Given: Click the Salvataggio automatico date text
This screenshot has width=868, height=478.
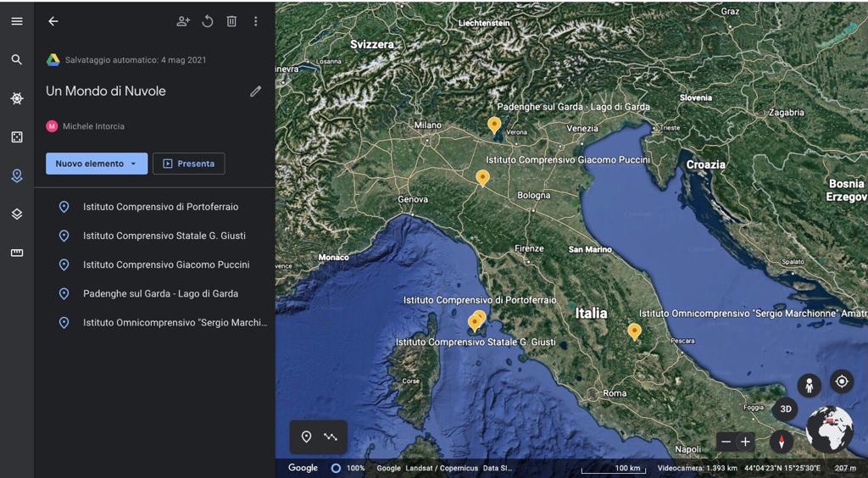Looking at the screenshot, I should click(136, 60).
